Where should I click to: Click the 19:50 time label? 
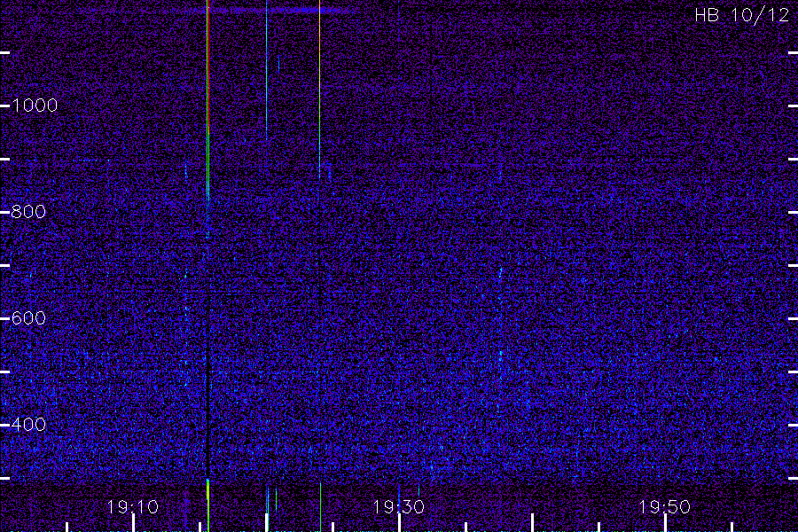pyautogui.click(x=664, y=507)
